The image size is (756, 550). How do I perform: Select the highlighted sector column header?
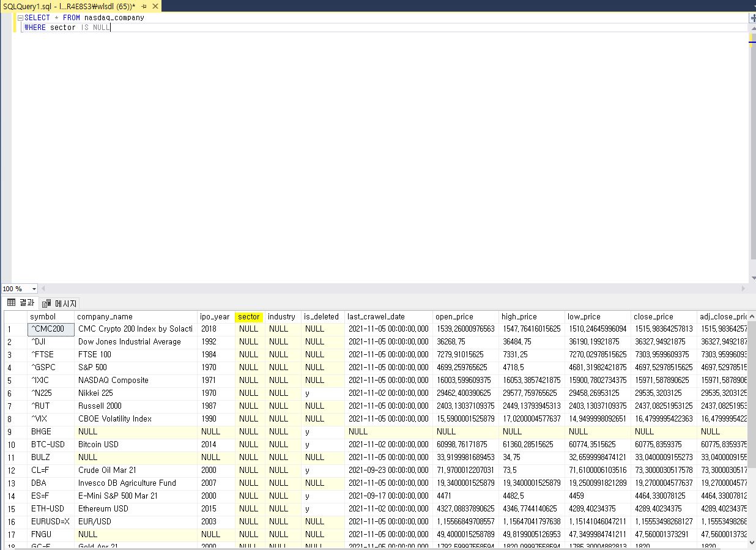[x=248, y=317]
